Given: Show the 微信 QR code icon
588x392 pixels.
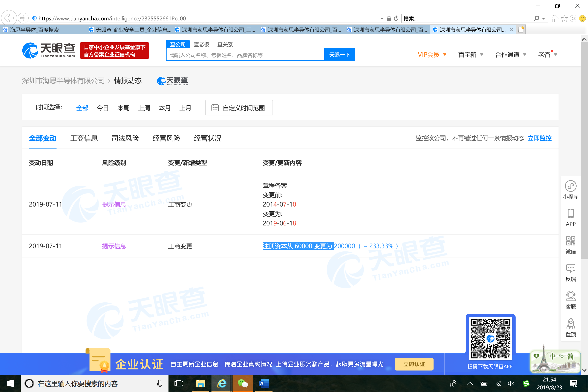Looking at the screenshot, I should point(571,241).
